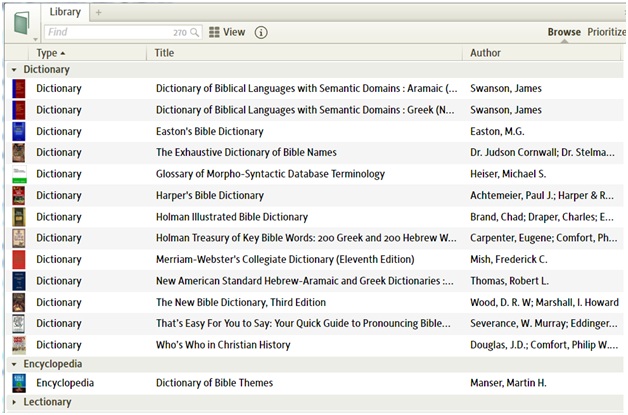Click Merriam-Webster's red book cover icon
Screen dimensions: 628x415
tap(18, 260)
